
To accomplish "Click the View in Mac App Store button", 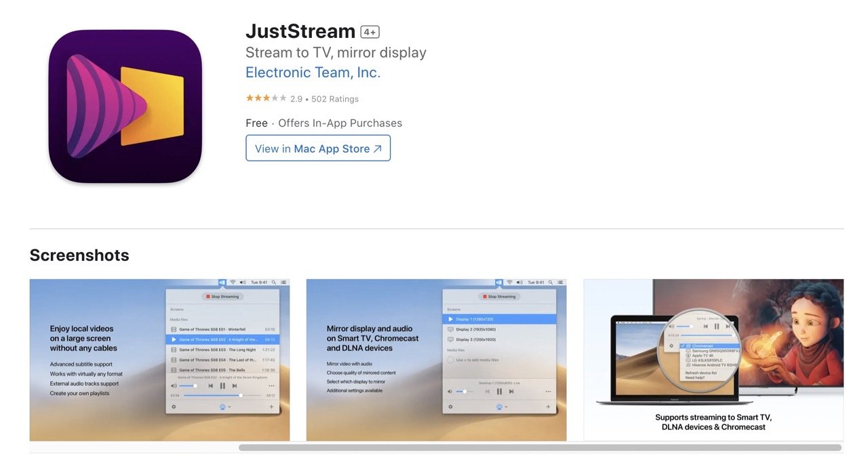I will click(318, 148).
